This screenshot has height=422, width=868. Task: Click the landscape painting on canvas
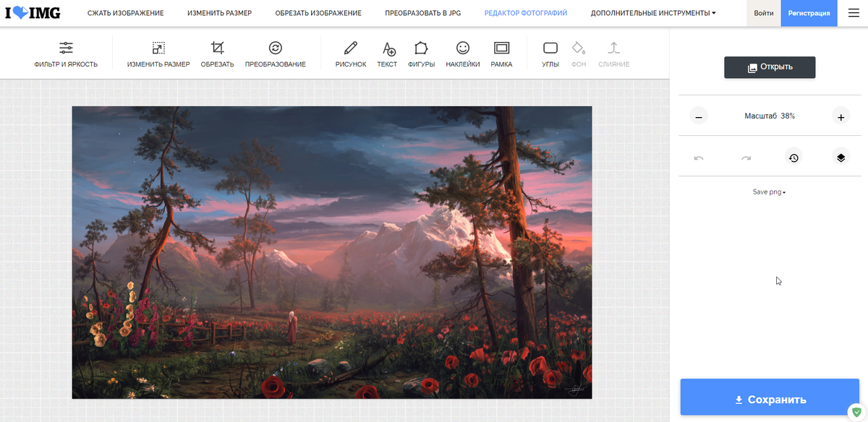332,252
